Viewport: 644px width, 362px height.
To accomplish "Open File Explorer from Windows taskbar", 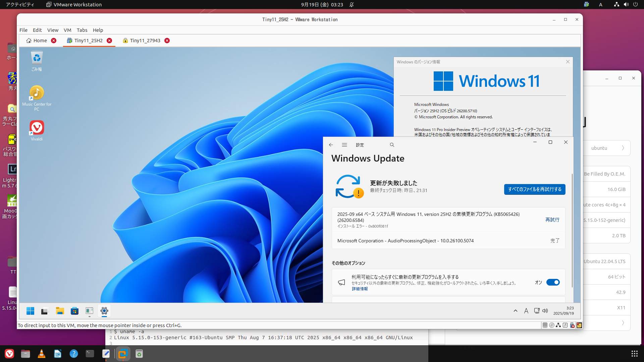I will click(x=60, y=311).
